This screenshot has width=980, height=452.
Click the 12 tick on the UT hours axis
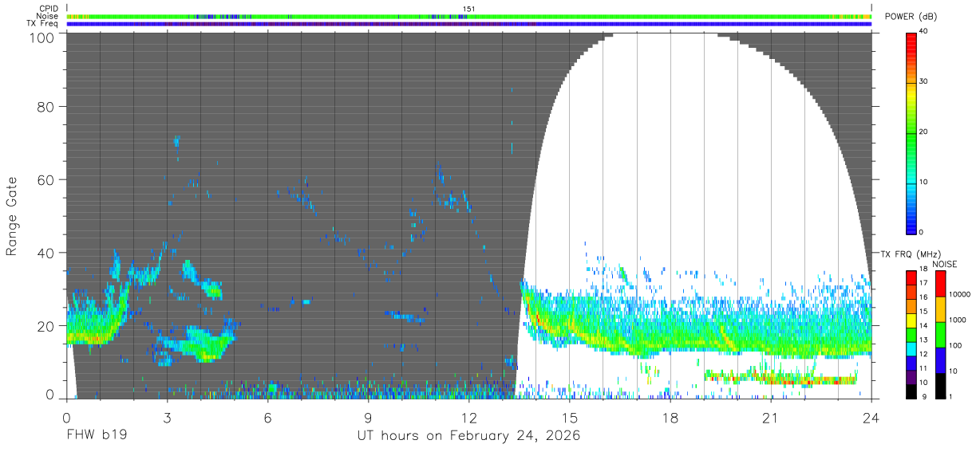click(469, 418)
